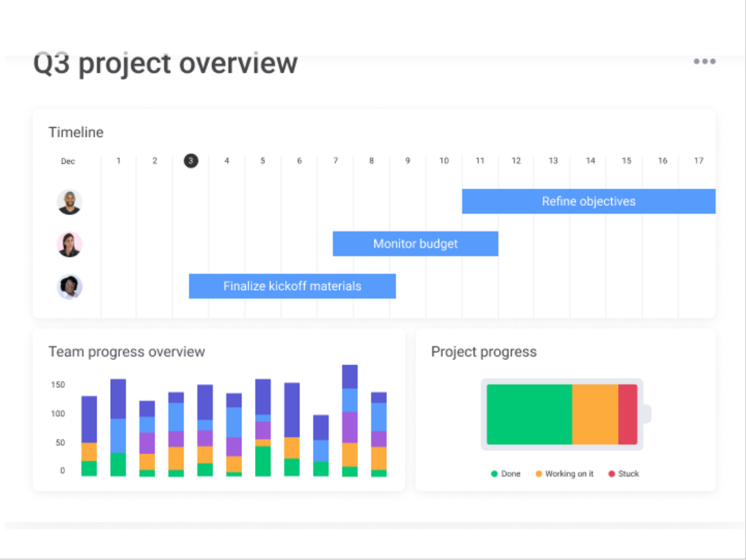Viewport: 746px width, 560px height.
Task: Toggle the Stuck legend item
Action: coord(624,474)
